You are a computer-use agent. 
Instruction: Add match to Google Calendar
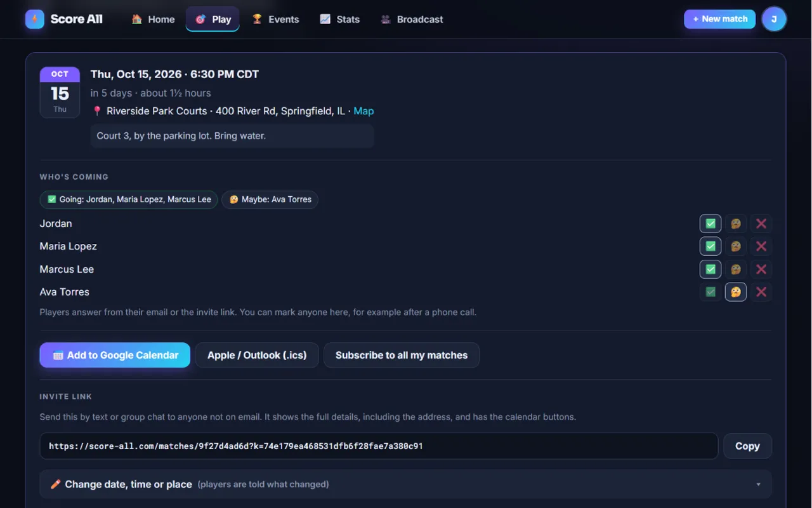coord(115,355)
